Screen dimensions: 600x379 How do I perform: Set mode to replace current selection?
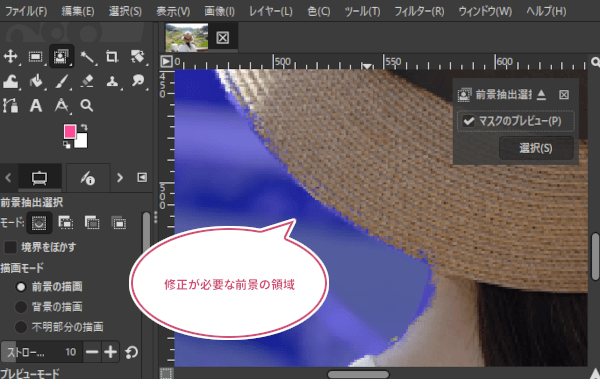pos(39,223)
